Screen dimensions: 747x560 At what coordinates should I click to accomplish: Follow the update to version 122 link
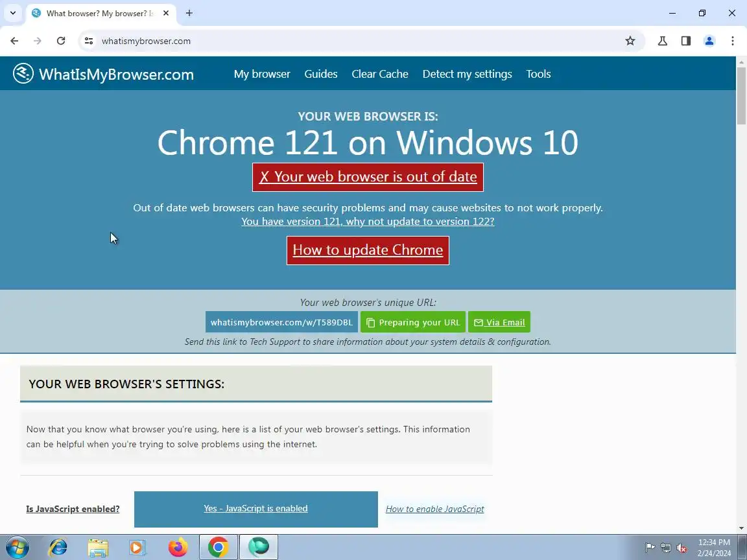(x=368, y=222)
